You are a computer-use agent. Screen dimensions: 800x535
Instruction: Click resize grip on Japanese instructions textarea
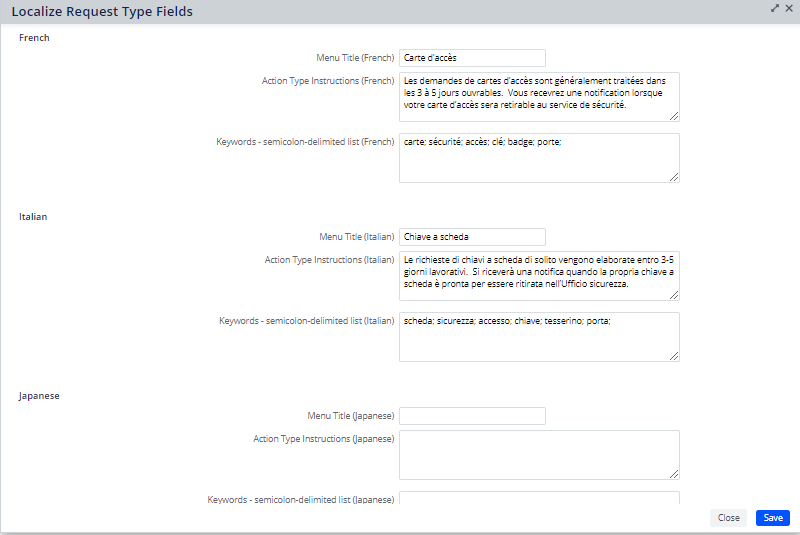tap(674, 474)
